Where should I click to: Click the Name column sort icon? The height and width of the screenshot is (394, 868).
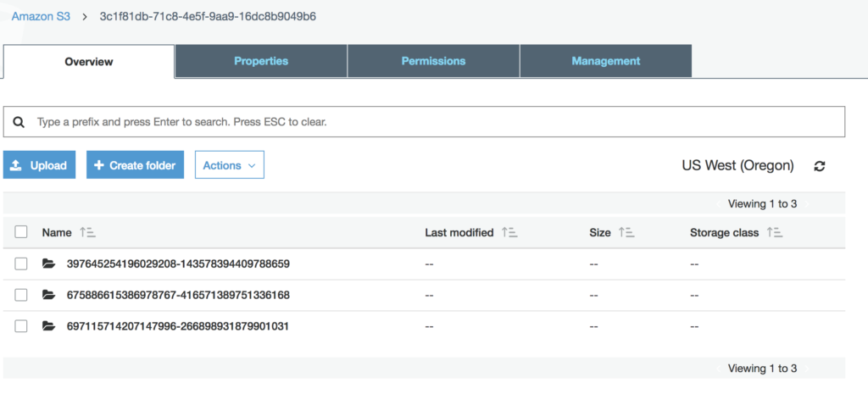pyautogui.click(x=88, y=232)
